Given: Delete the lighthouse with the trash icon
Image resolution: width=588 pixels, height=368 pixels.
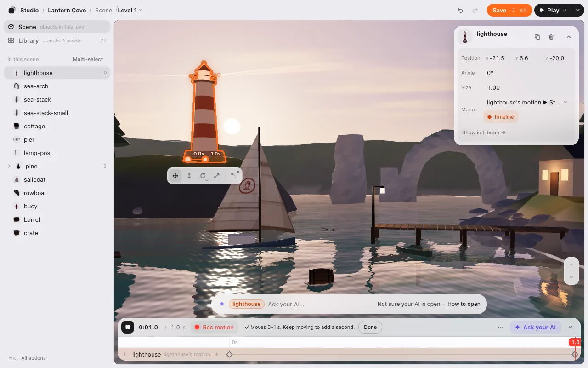Looking at the screenshot, I should tap(551, 37).
